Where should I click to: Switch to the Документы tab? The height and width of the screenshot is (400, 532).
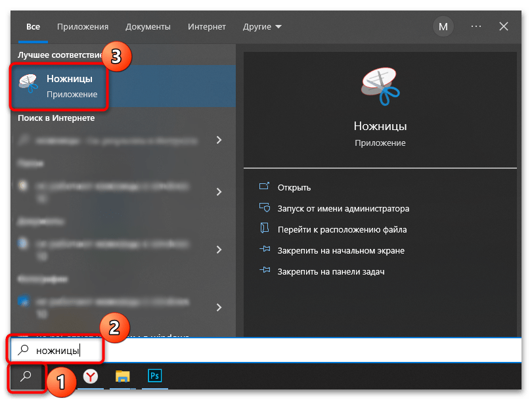point(148,27)
